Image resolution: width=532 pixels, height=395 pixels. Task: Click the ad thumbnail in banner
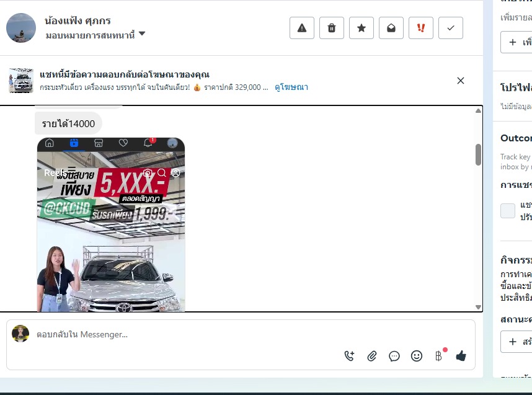click(21, 81)
